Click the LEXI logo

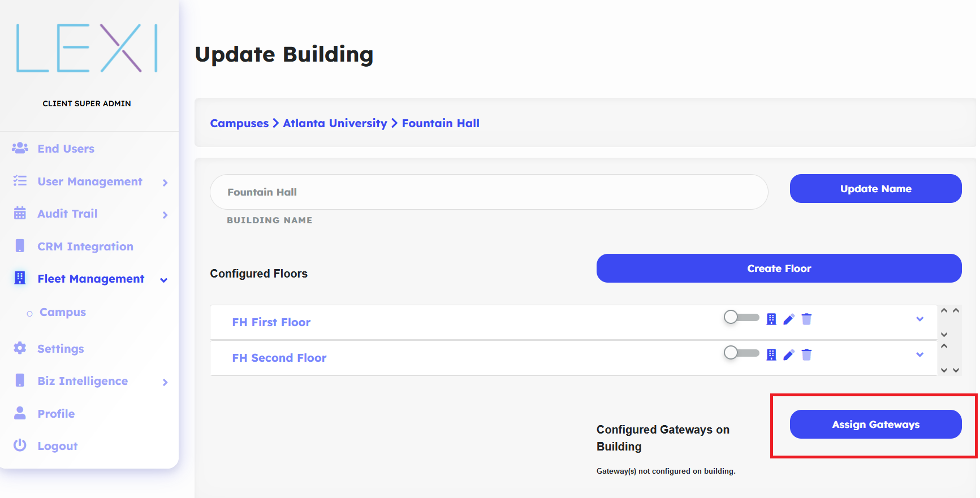[x=87, y=49]
